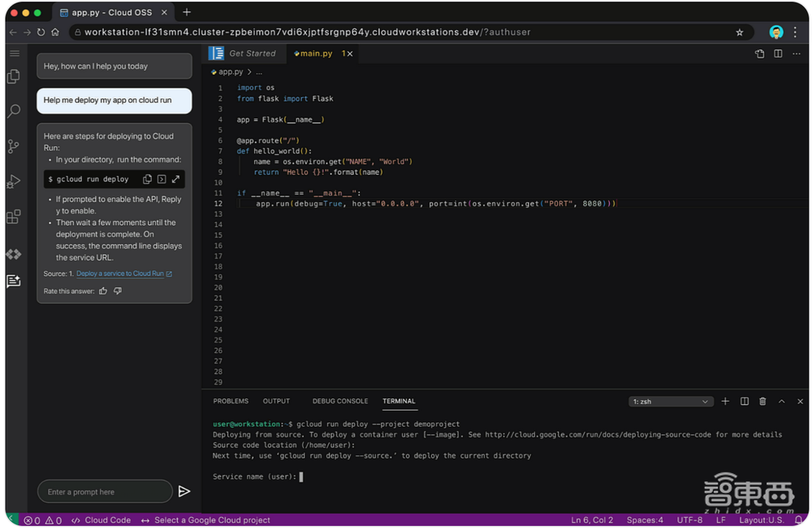812x530 pixels.
Task: Open the Run and Debug view
Action: 13,181
